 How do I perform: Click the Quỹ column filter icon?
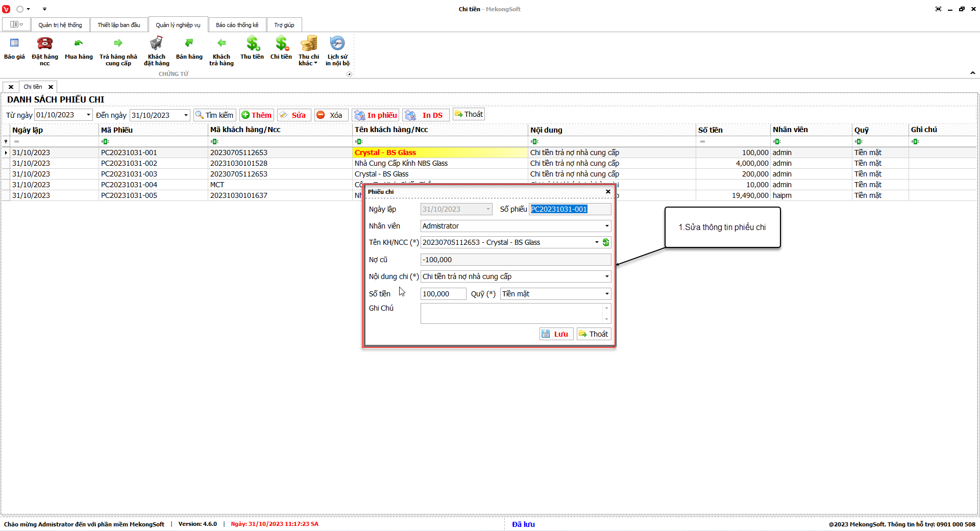coord(859,142)
